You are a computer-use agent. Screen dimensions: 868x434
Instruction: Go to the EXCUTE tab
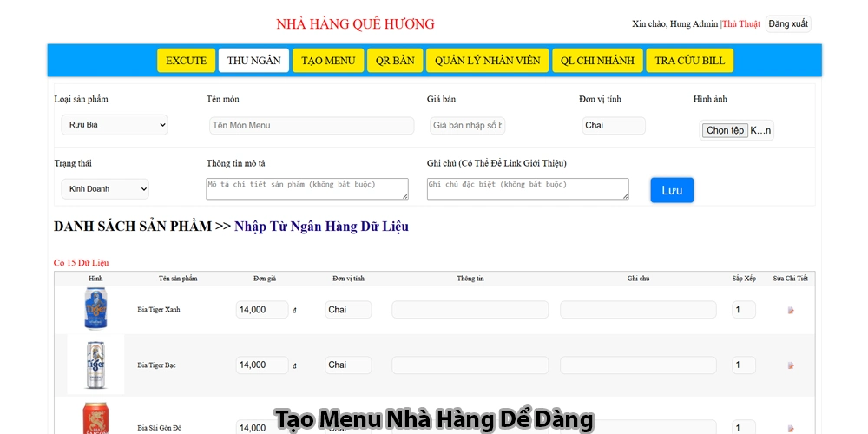click(186, 61)
